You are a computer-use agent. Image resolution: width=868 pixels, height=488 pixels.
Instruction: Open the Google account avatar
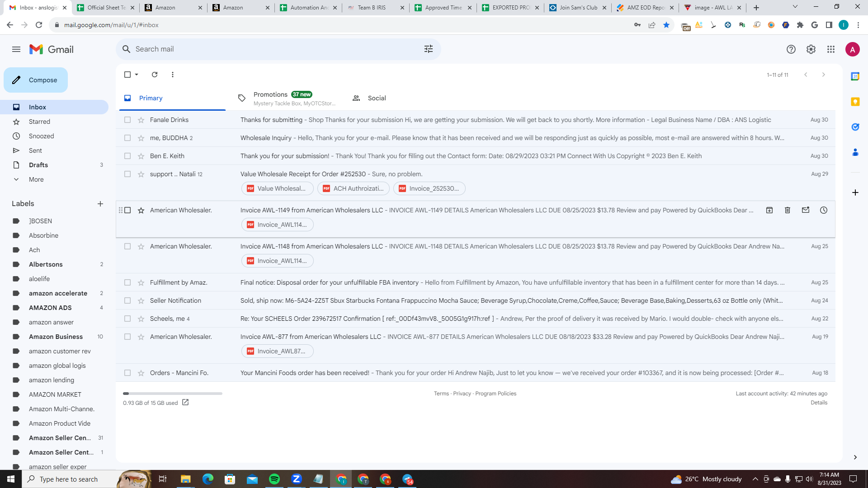coord(853,49)
